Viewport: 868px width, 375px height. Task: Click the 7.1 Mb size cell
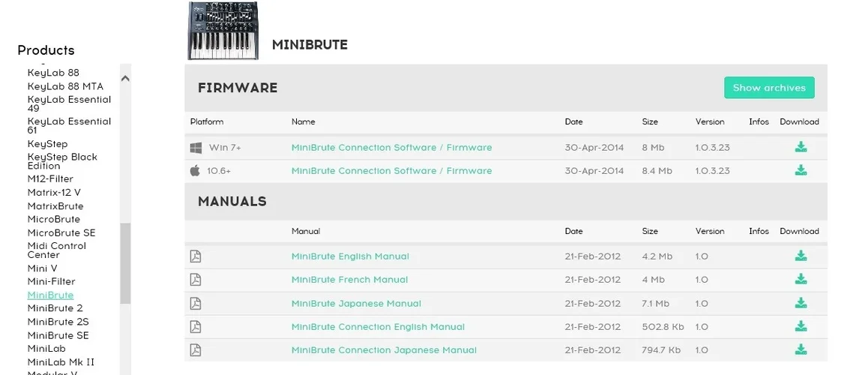[655, 304]
